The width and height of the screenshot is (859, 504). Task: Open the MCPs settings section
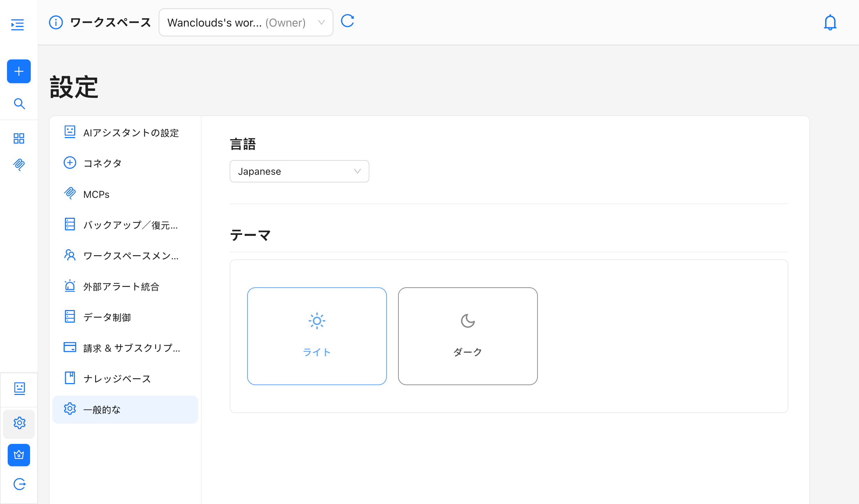point(96,194)
